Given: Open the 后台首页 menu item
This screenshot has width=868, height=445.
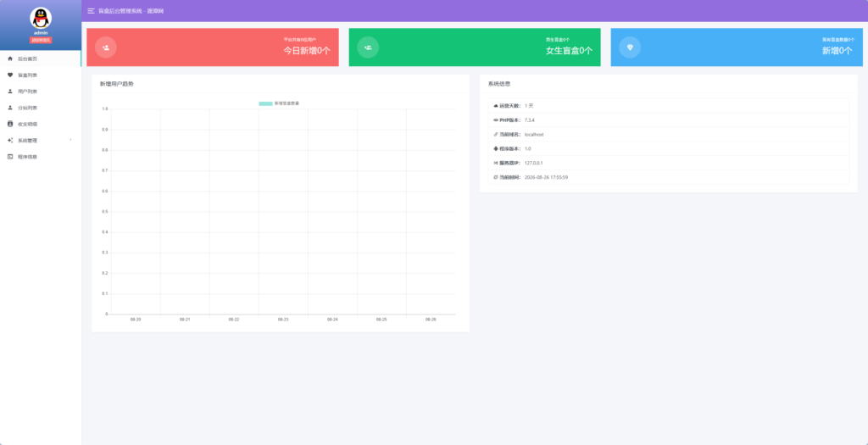Looking at the screenshot, I should click(x=41, y=58).
